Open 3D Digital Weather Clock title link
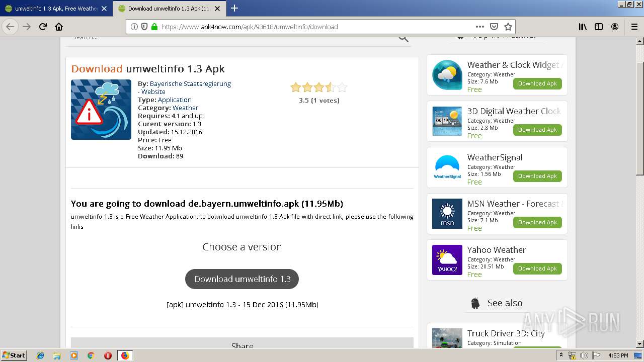The image size is (644, 362). 514,111
